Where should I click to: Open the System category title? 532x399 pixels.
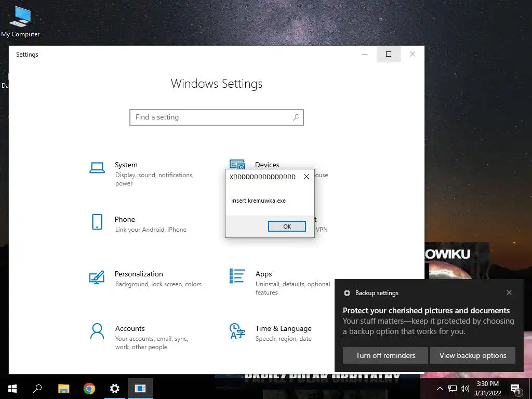[126, 165]
